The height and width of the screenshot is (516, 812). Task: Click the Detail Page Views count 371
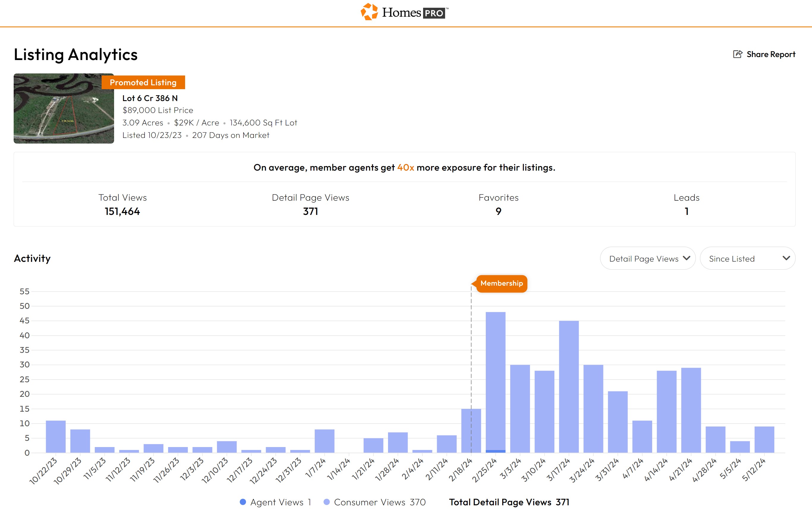tap(310, 211)
